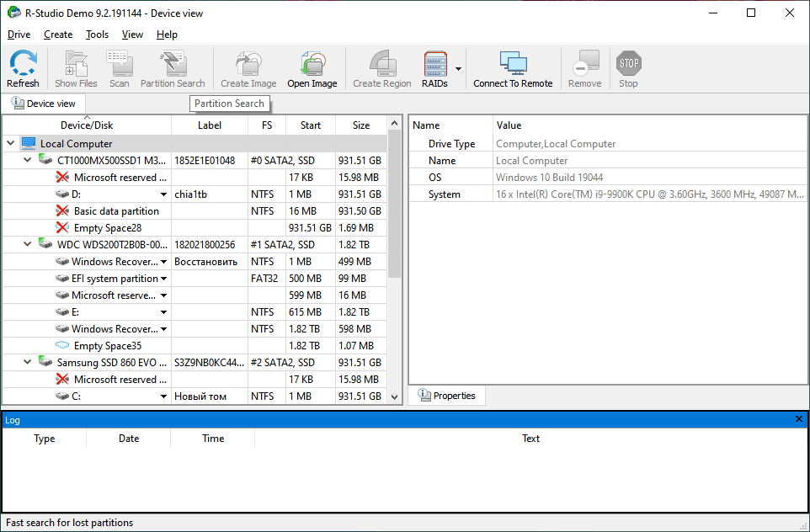Click the device list scrollbar thumb
The width and height of the screenshot is (810, 532).
pyautogui.click(x=395, y=204)
